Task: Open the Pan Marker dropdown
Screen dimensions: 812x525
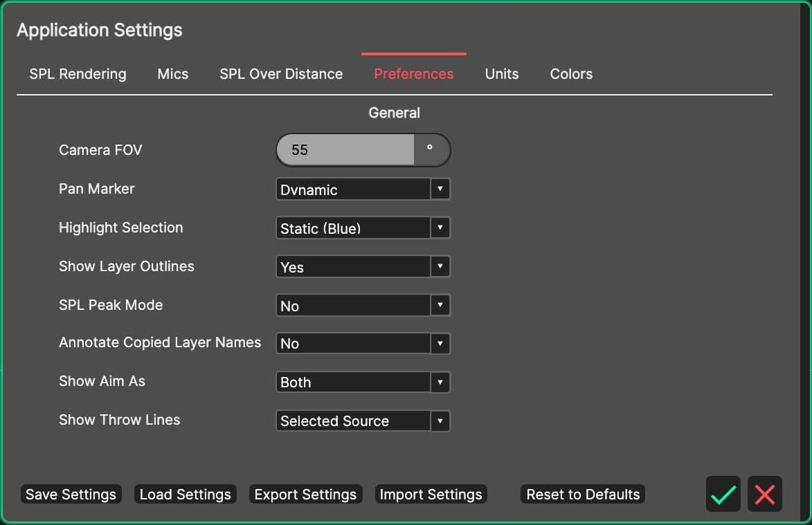Action: [363, 190]
